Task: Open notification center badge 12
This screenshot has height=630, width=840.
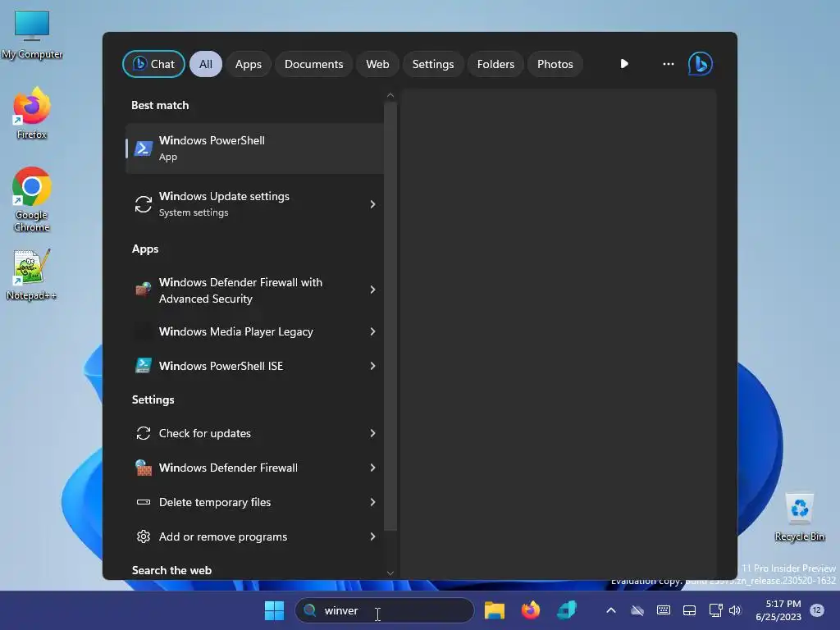Action: [x=817, y=609]
